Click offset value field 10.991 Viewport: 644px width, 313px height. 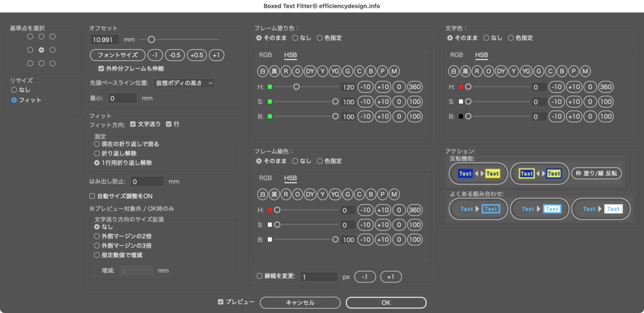tap(104, 40)
